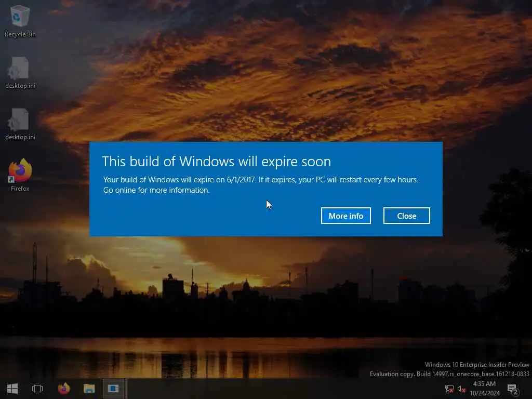Select the upper desktop.ini file icon

[x=20, y=73]
